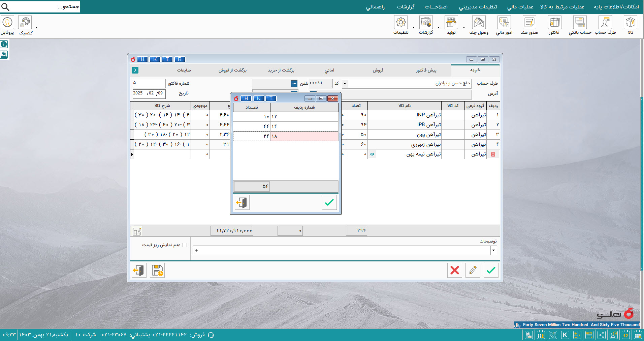Viewport: 644px width, 341px height.
Task: Open the status bar K icon
Action: (x=565, y=335)
